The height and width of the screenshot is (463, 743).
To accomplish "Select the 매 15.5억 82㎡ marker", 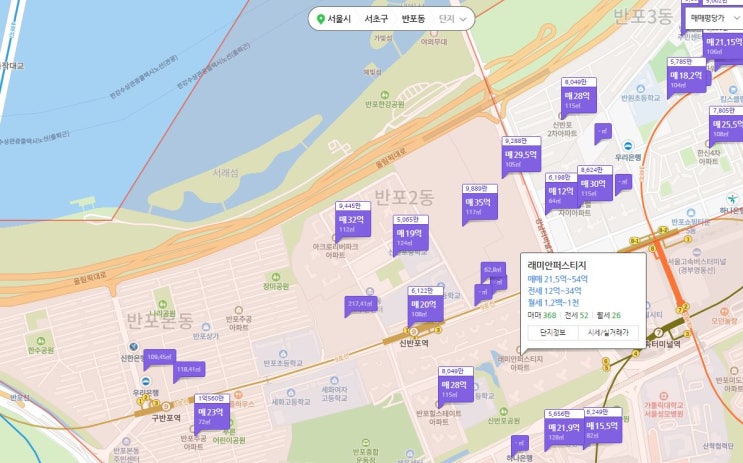I will tap(602, 425).
